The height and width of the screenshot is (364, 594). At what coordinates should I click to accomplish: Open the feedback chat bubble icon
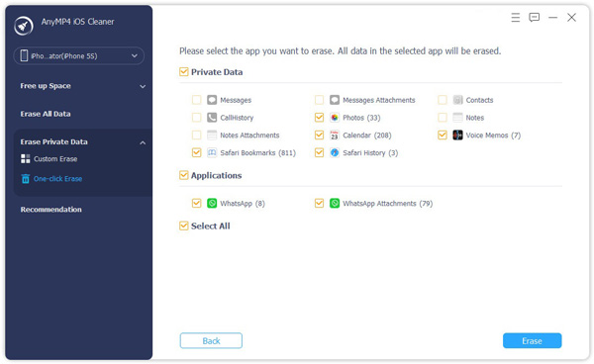click(x=535, y=18)
